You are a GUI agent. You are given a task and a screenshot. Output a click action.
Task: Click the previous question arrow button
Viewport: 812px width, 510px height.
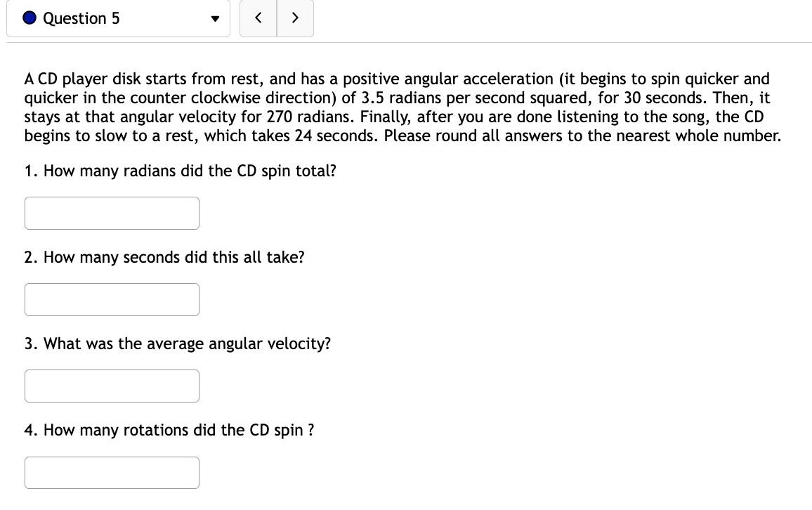(258, 18)
